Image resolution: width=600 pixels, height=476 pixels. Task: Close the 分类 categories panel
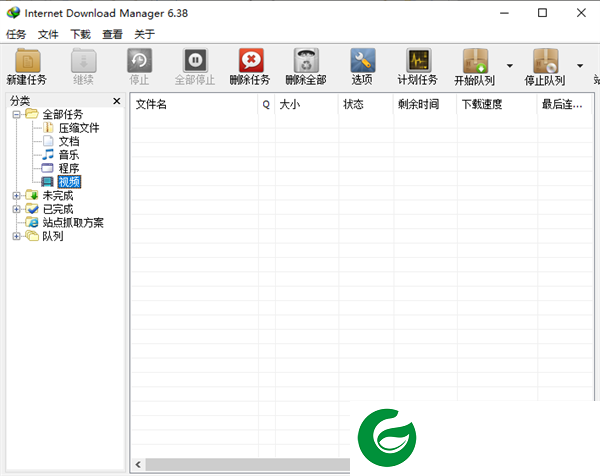click(117, 101)
